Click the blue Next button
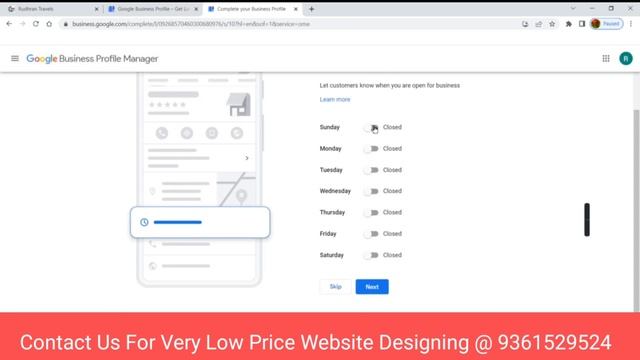Viewport: 640px width, 360px height. [372, 287]
